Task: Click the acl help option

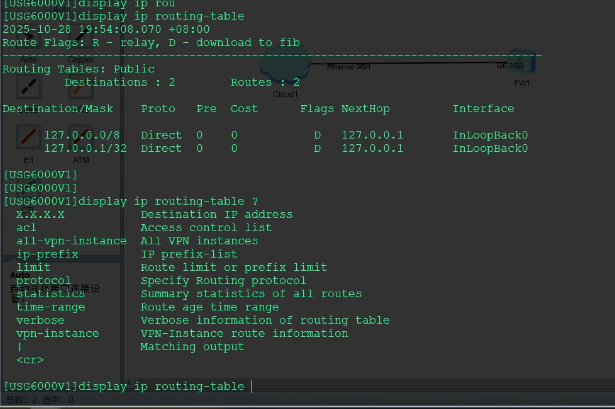Action: [x=26, y=228]
